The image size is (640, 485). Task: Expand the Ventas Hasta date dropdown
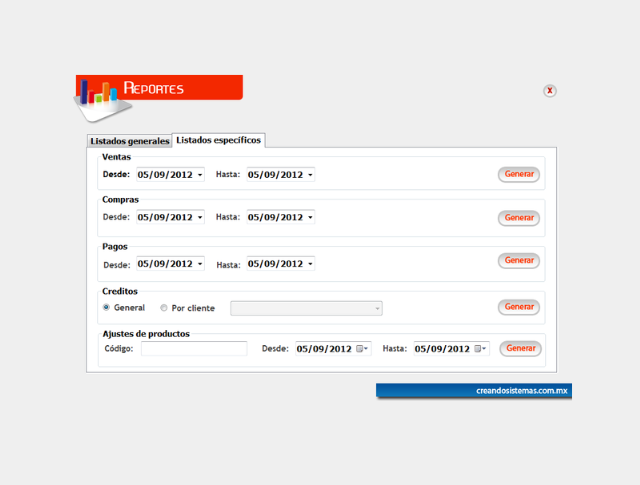tap(310, 174)
